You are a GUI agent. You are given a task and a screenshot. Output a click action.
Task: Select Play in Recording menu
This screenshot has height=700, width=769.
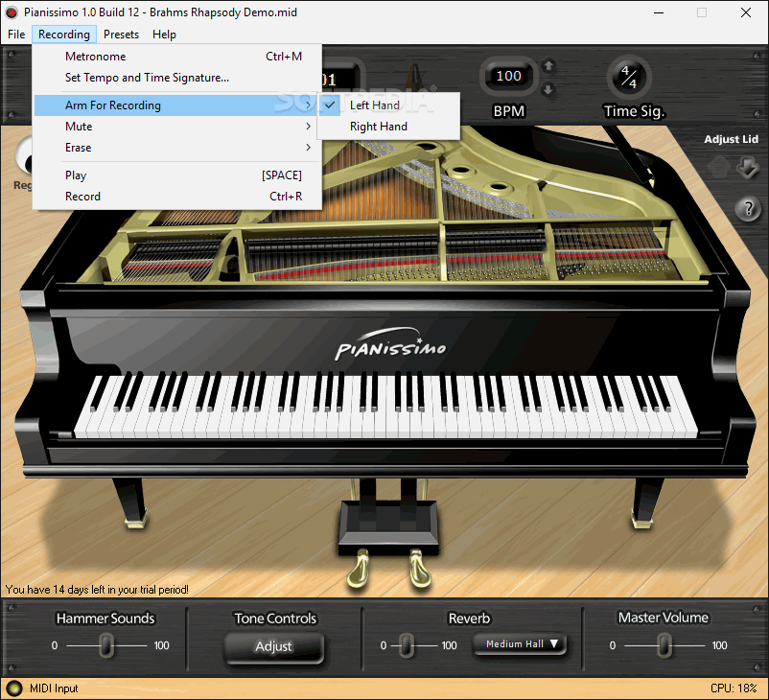click(x=177, y=175)
